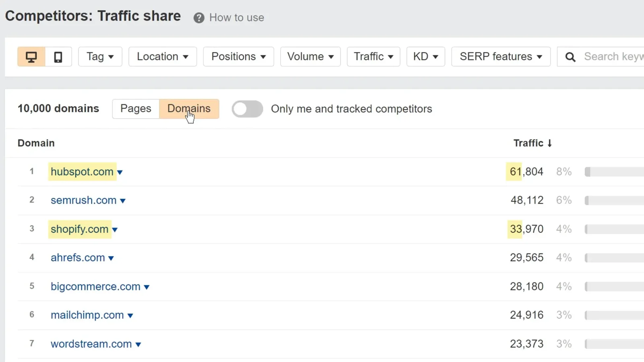Toggle Only me and tracked competitors

point(247,109)
